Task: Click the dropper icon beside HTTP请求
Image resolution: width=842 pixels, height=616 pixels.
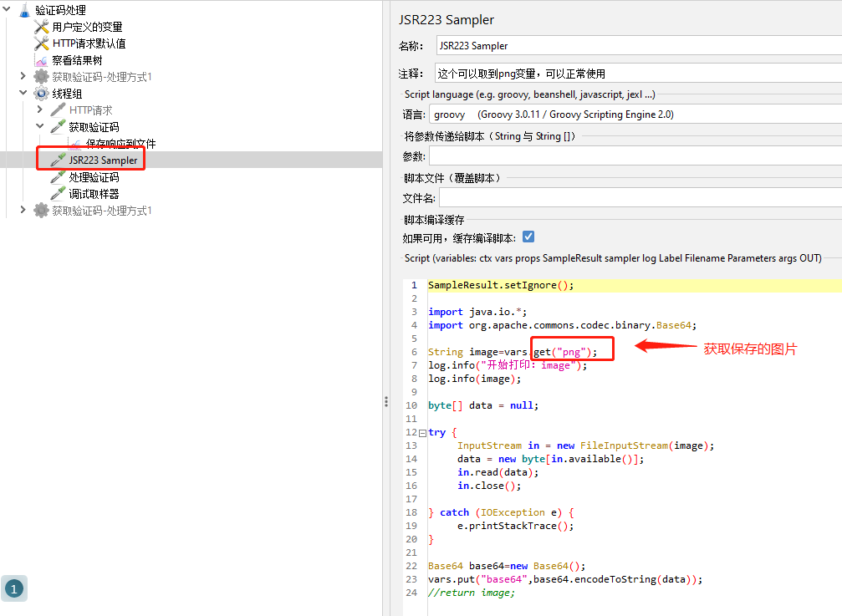Action: 58,110
